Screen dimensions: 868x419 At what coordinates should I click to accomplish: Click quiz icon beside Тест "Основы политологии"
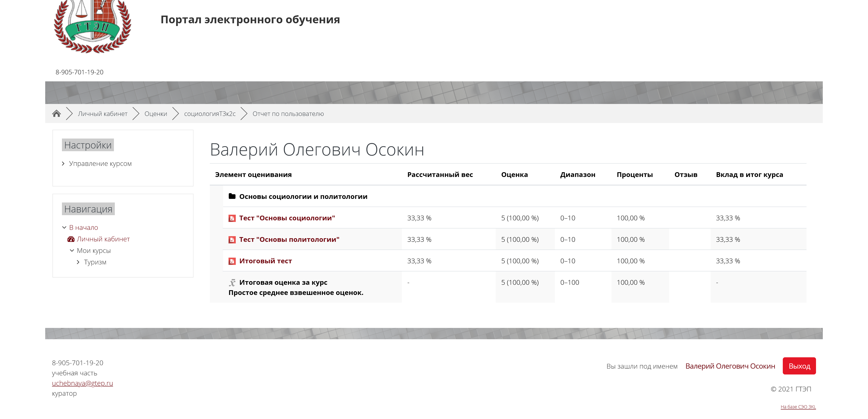(232, 240)
